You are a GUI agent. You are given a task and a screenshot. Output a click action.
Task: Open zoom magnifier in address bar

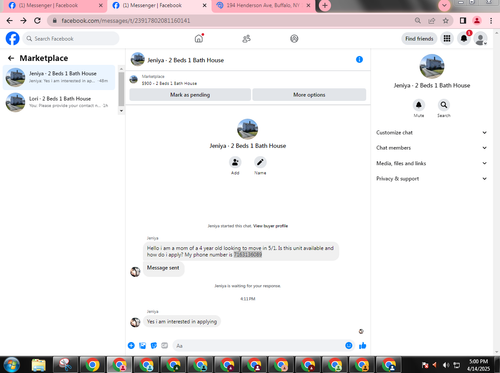[418, 21]
